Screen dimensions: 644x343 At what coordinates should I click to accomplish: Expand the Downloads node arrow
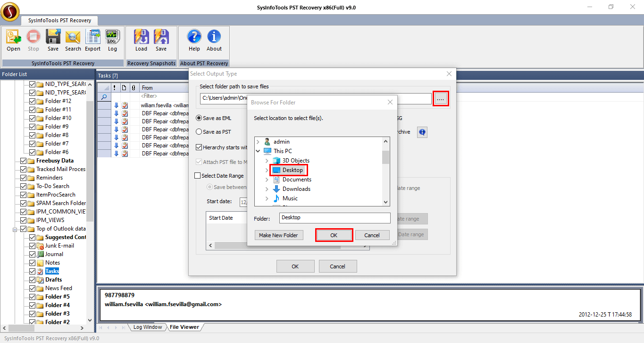[267, 189]
